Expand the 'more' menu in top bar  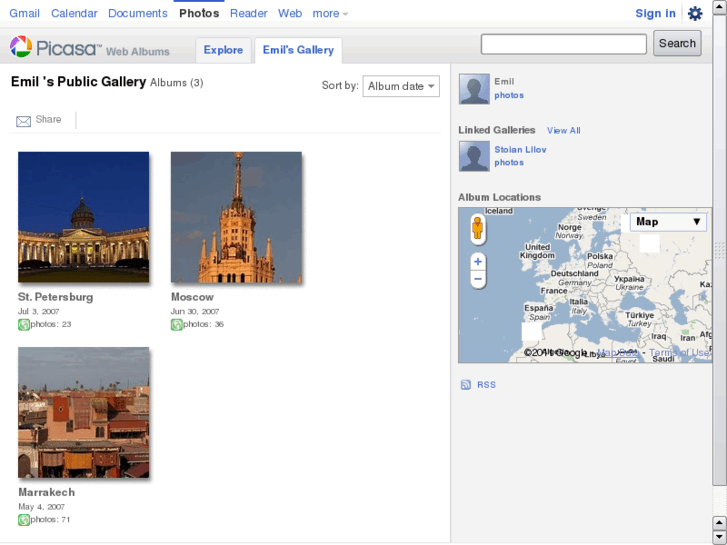pos(329,14)
